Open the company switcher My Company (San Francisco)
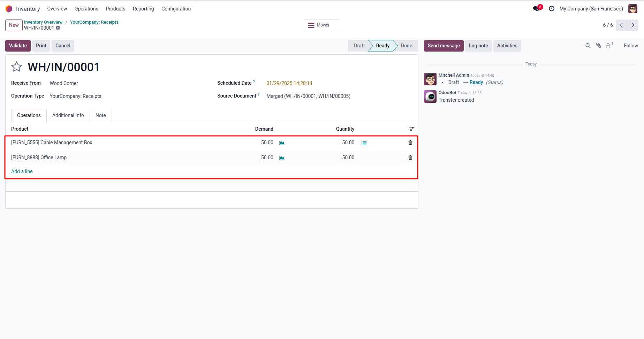This screenshot has height=339, width=644. tap(591, 9)
